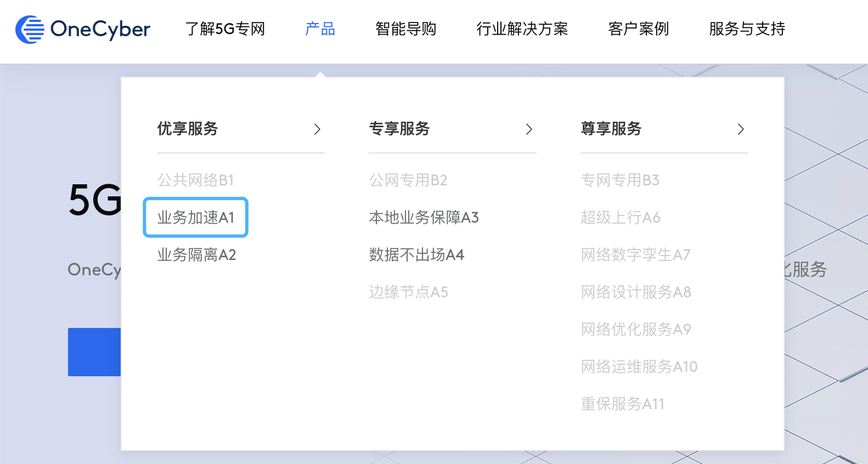Go to 行业解决方案 in the navigation

522,29
